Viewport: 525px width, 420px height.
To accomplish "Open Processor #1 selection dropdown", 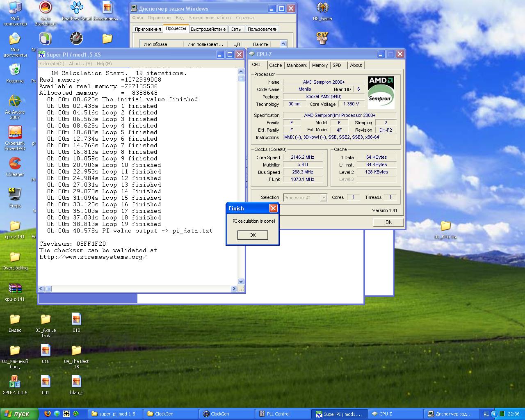I will tap(305, 197).
